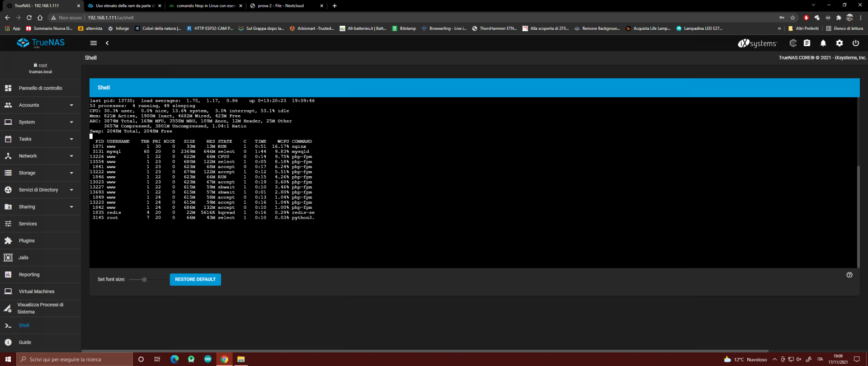Expand the Accounts menu arrow

pyautogui.click(x=71, y=105)
